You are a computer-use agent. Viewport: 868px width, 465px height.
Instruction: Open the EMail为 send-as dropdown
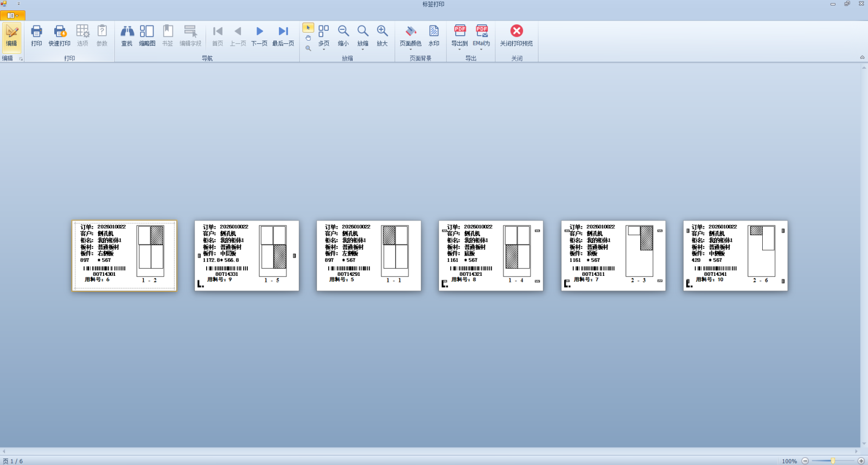click(x=481, y=49)
